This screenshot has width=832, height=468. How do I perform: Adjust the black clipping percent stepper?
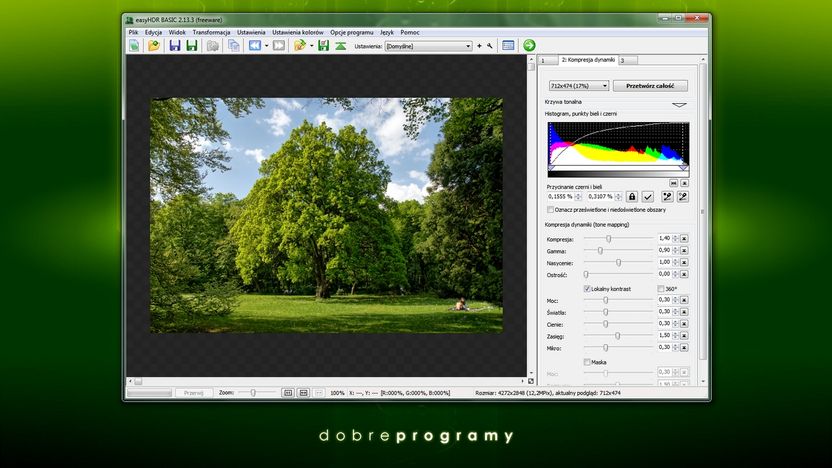(x=578, y=197)
